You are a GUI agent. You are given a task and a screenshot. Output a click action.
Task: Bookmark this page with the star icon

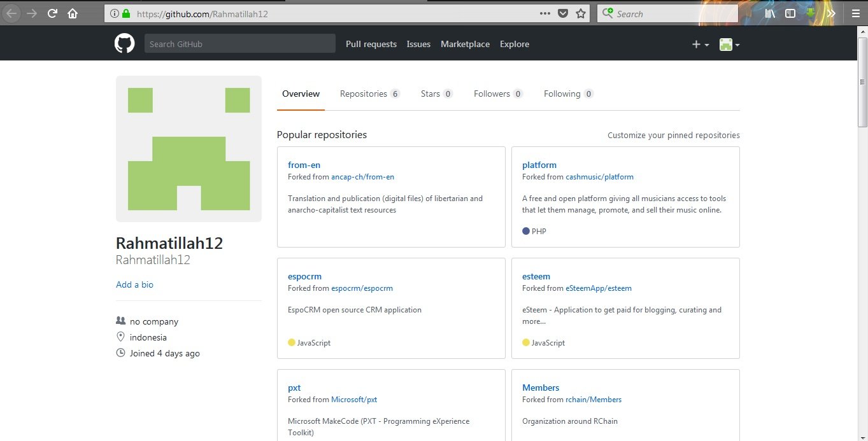(581, 13)
